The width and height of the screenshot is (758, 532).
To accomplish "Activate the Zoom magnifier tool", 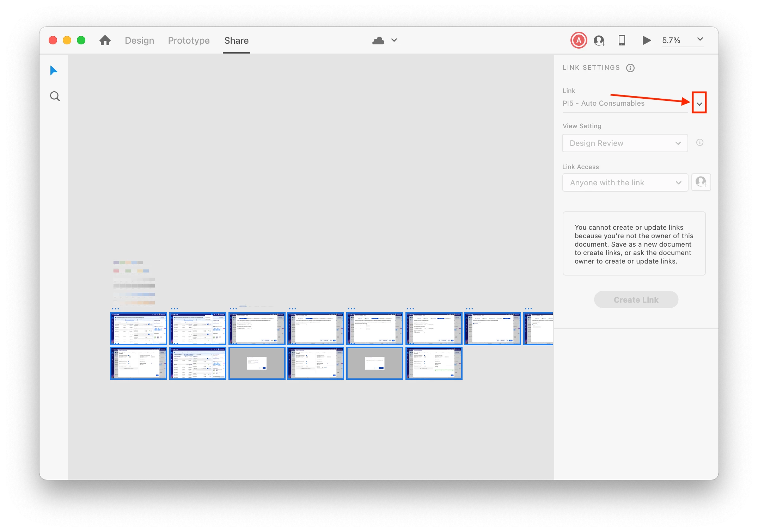I will pos(55,96).
